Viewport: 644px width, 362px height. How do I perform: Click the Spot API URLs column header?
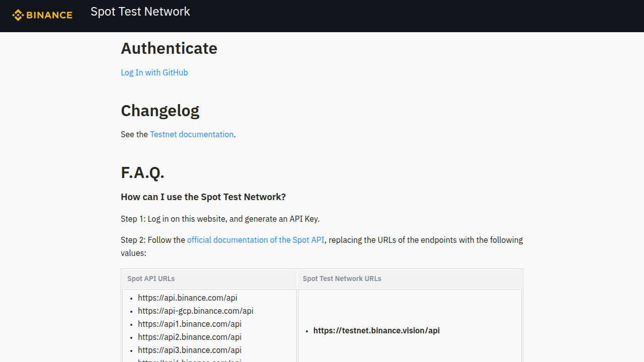pyautogui.click(x=151, y=279)
